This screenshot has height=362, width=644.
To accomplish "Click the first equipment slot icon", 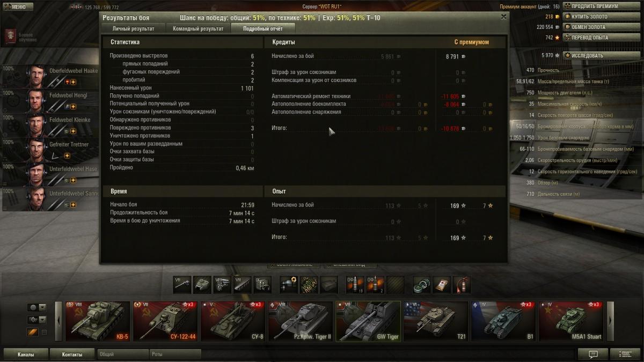I will [x=289, y=284].
